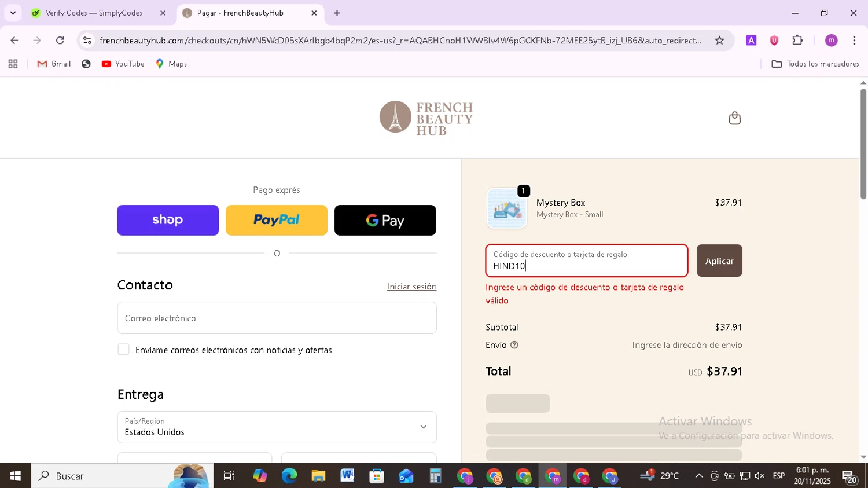This screenshot has width=868, height=488.
Task: Open Task View on the taskbar
Action: tap(229, 476)
